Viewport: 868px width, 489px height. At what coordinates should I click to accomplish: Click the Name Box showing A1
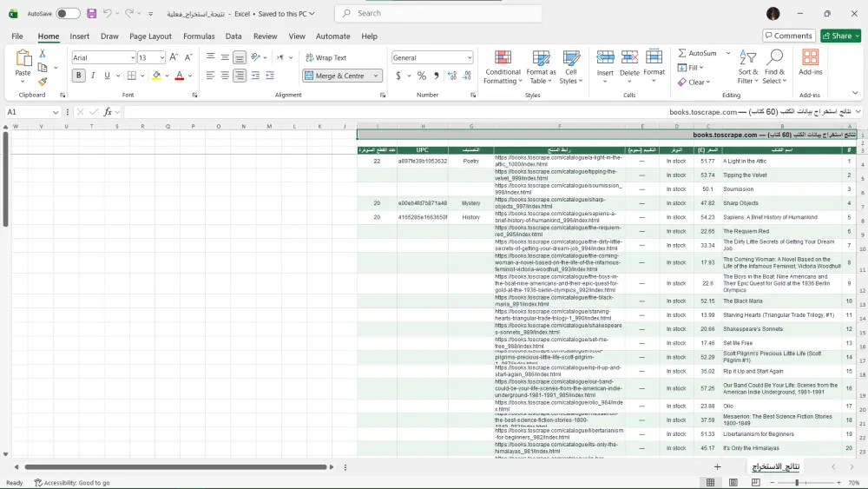[33, 112]
